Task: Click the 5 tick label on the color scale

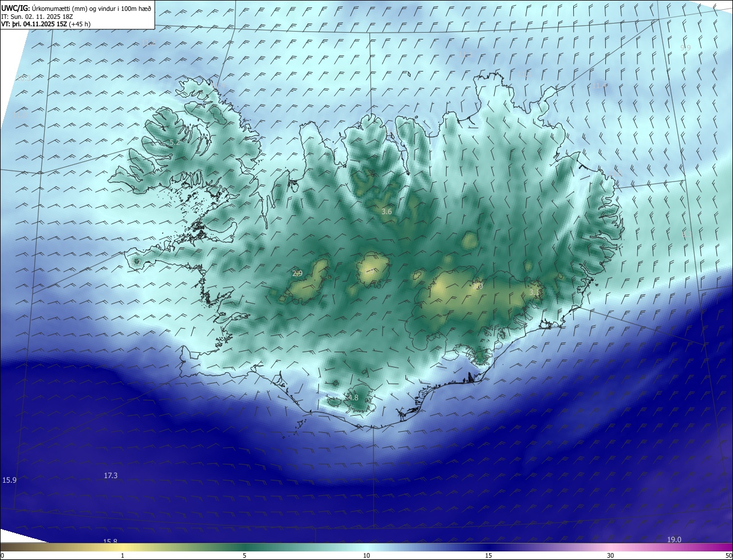Action: coord(245,555)
